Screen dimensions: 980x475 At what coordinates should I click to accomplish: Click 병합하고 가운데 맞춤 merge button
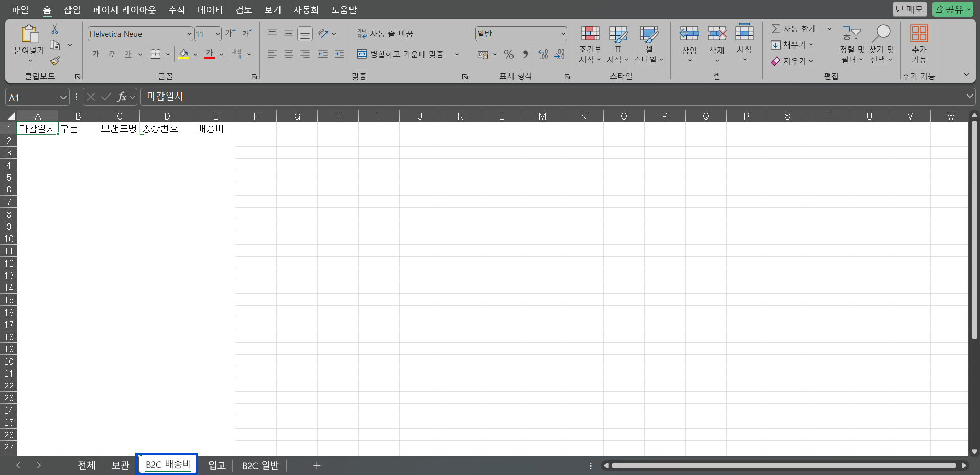[x=401, y=54]
